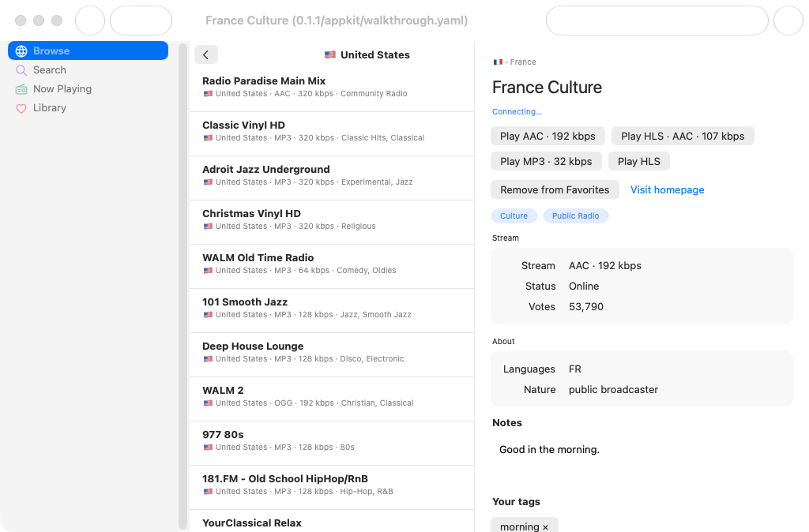
Task: Click the France flag above the station title
Action: (x=498, y=62)
